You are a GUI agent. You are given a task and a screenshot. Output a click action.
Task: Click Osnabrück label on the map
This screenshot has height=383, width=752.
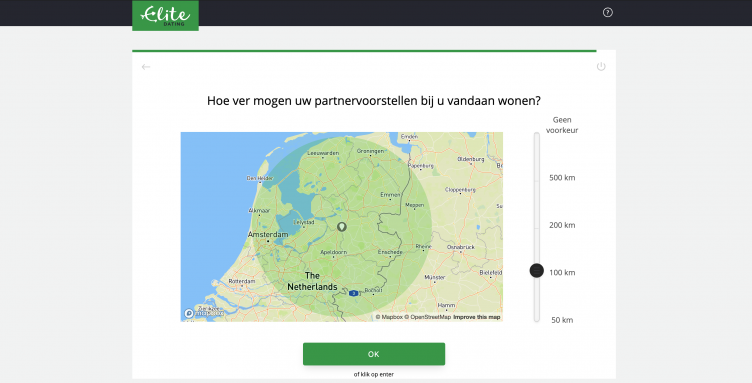tap(460, 247)
